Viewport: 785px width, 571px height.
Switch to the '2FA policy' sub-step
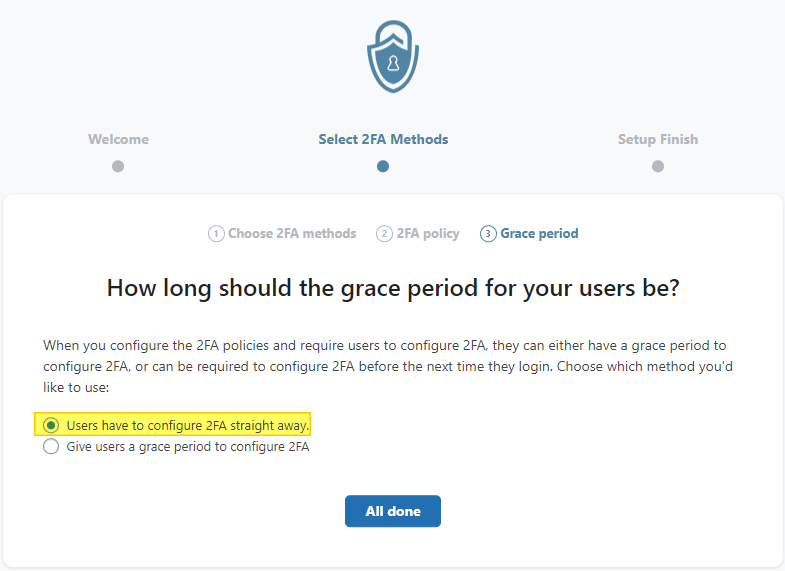(x=428, y=234)
